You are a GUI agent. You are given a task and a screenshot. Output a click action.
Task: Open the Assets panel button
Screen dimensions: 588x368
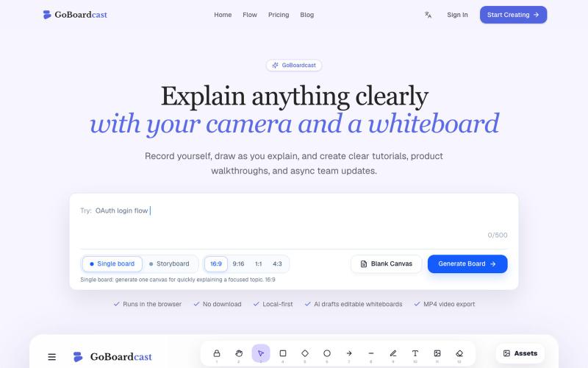520,353
